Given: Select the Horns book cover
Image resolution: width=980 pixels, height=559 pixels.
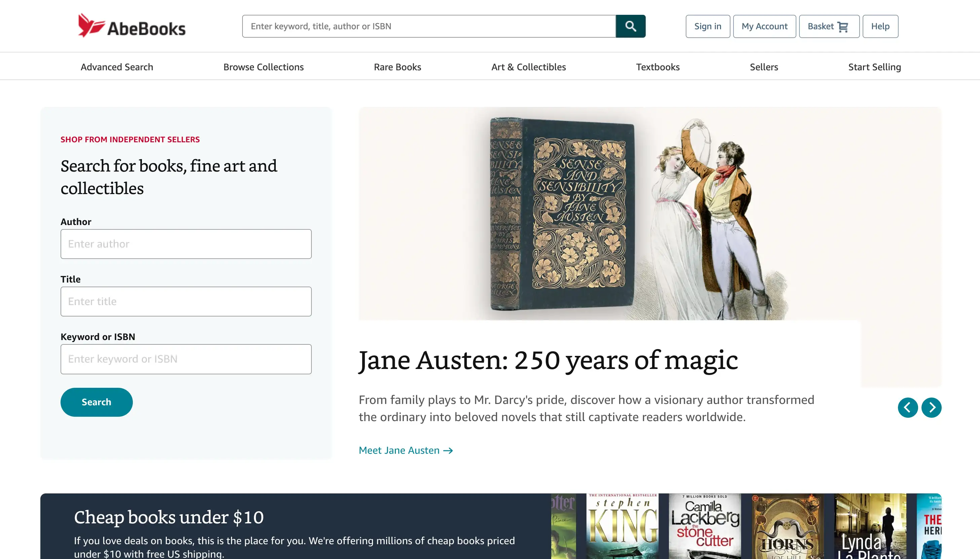Looking at the screenshot, I should coord(787,526).
